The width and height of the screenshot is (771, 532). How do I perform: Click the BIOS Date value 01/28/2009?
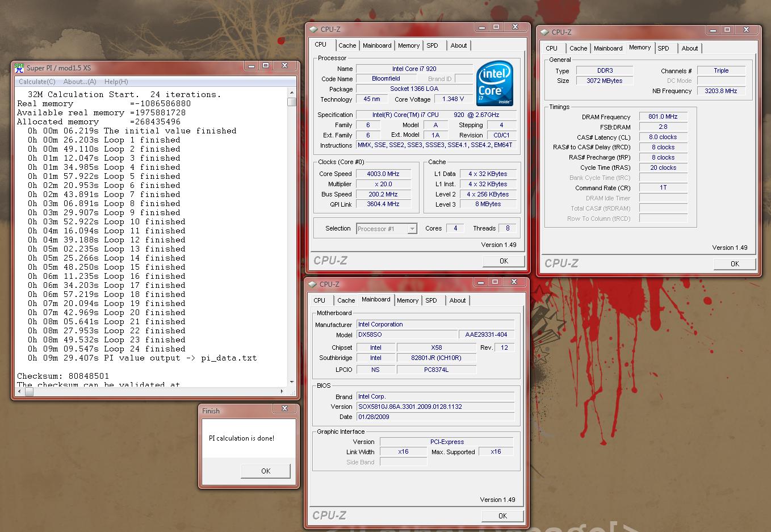point(435,417)
